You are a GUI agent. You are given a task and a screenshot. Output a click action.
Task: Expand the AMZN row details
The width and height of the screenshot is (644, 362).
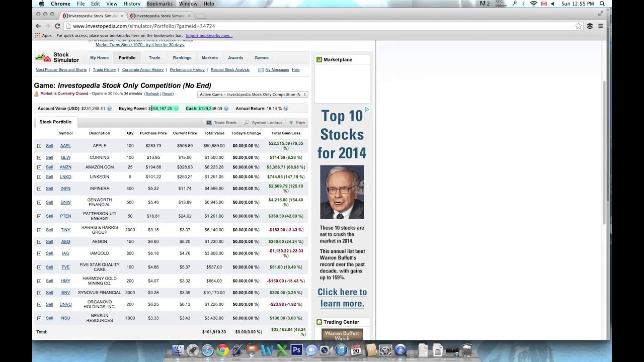[39, 167]
